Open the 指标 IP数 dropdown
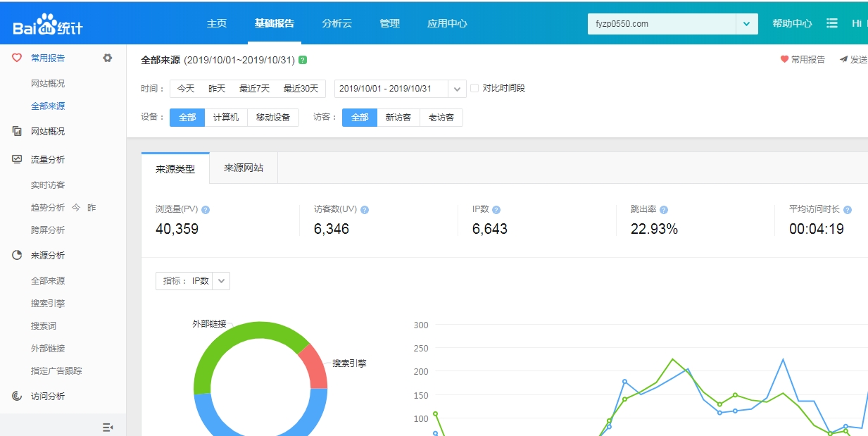This screenshot has width=868, height=436. point(193,280)
